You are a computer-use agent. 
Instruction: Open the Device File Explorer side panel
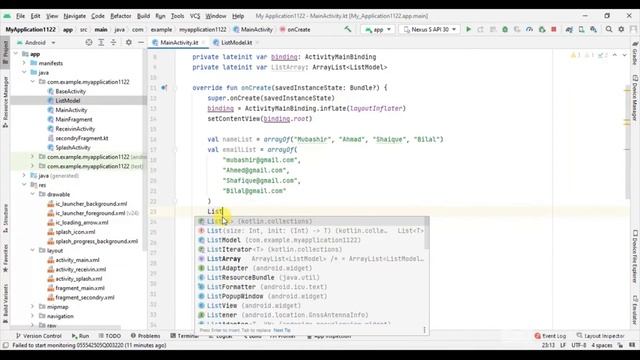(635, 257)
